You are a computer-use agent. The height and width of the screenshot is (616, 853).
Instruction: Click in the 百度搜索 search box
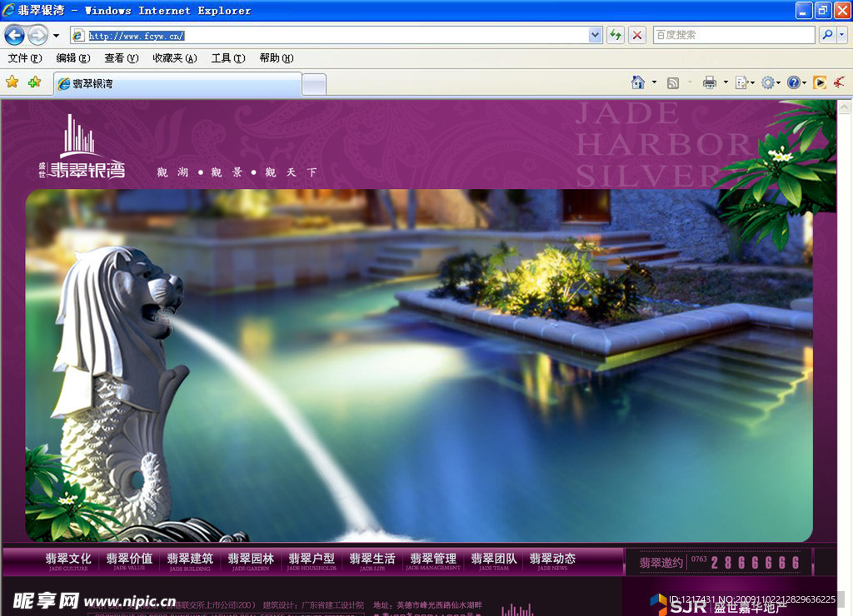[733, 35]
